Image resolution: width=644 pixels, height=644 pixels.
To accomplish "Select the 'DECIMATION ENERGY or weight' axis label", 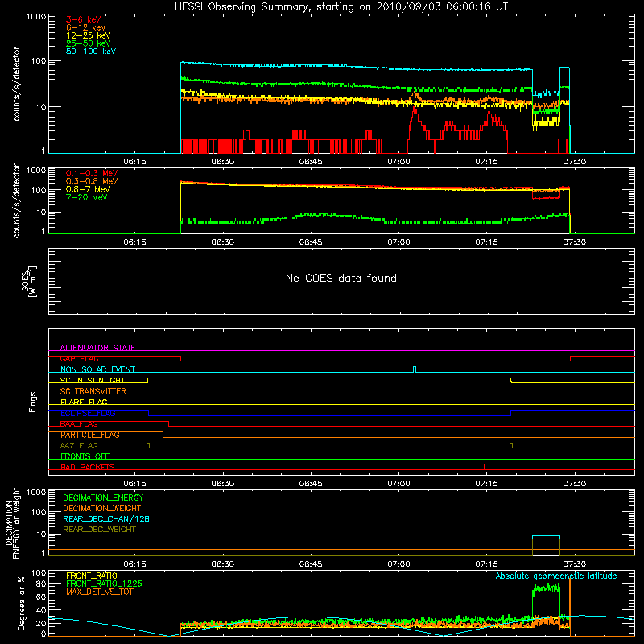I will point(13,522).
